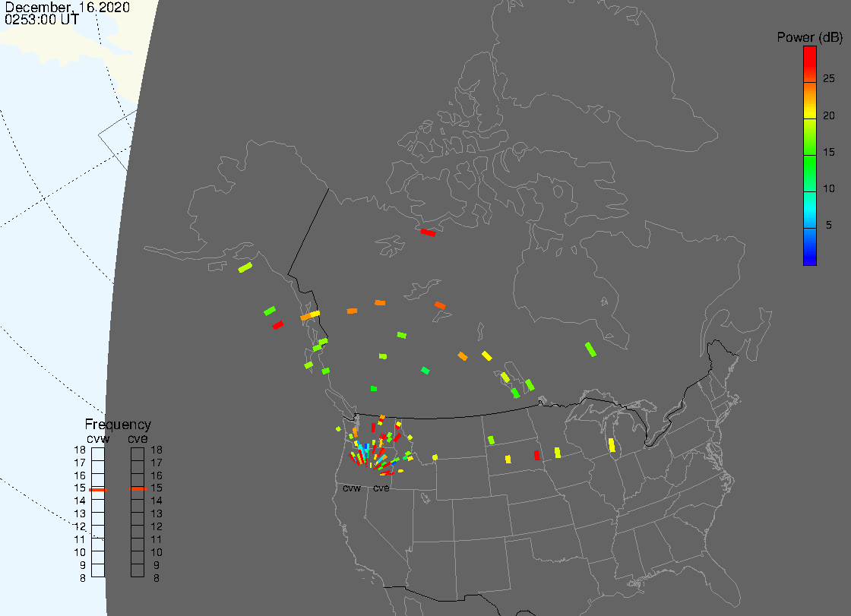Click the "8" label on the cvw frequency scale
Image resolution: width=851 pixels, height=616 pixels.
(83, 579)
